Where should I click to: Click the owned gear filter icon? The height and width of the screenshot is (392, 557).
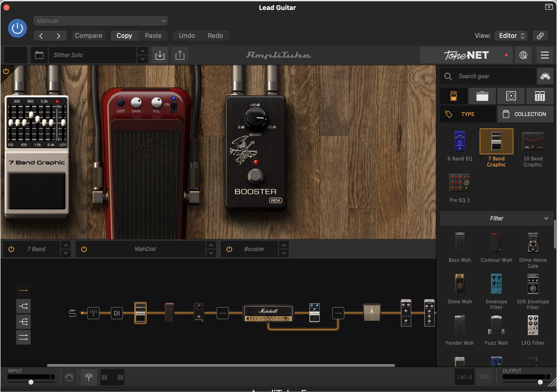[545, 76]
